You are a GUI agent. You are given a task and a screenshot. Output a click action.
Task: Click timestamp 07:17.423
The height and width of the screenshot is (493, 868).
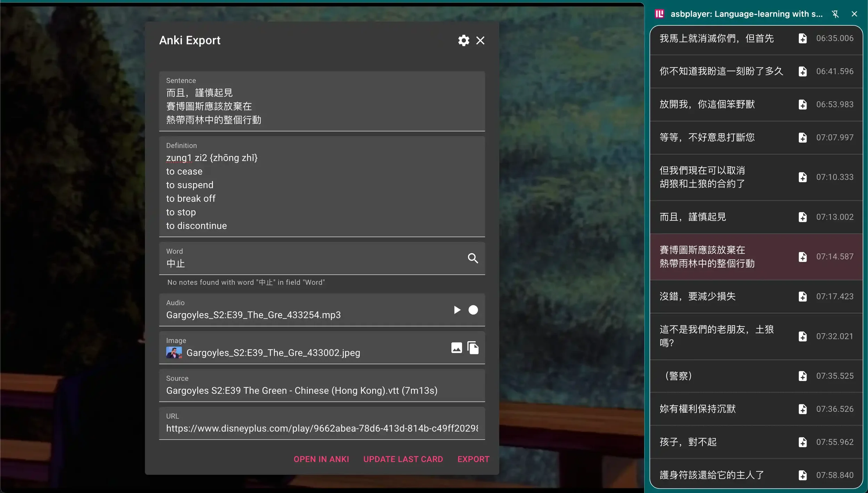(835, 296)
